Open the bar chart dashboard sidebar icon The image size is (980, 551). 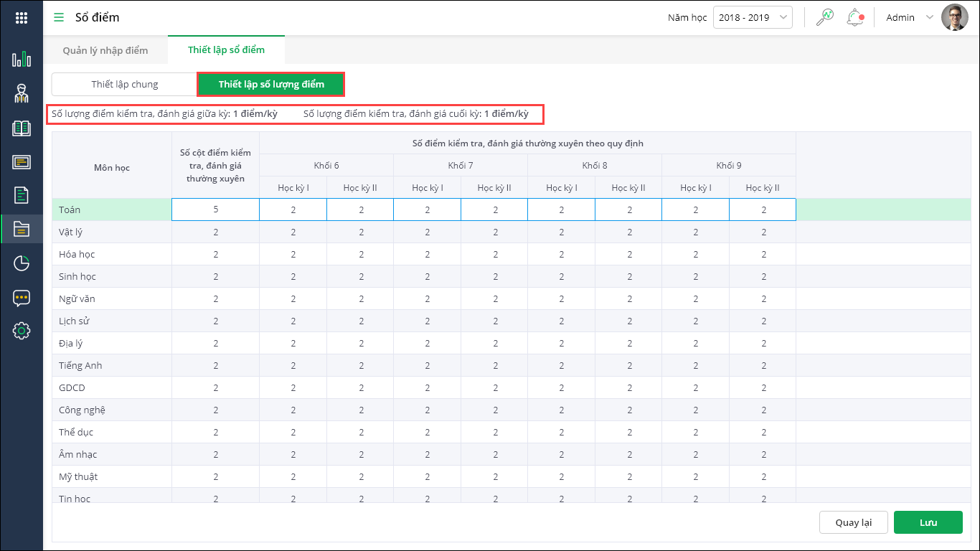pos(22,59)
